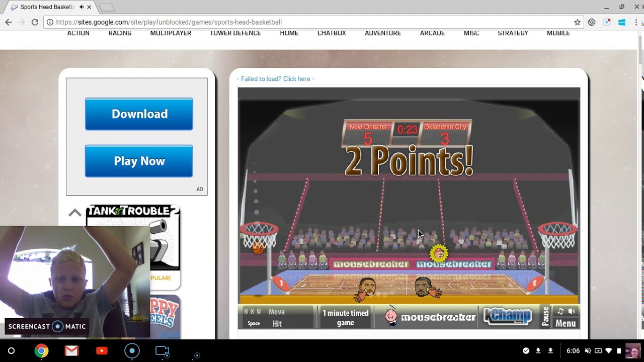The image size is (644, 362).
Task: Open the Tank Trouble game thumbnail
Action: pyautogui.click(x=133, y=238)
